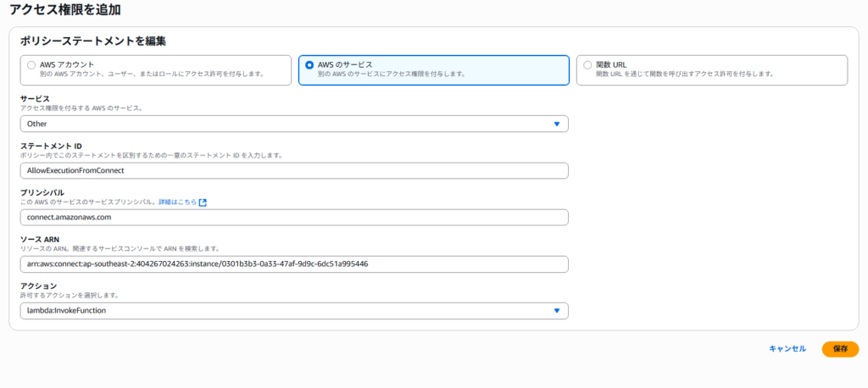This screenshot has height=388, width=868.
Task: Choose the AWS のサービス radio option
Action: pyautogui.click(x=309, y=64)
